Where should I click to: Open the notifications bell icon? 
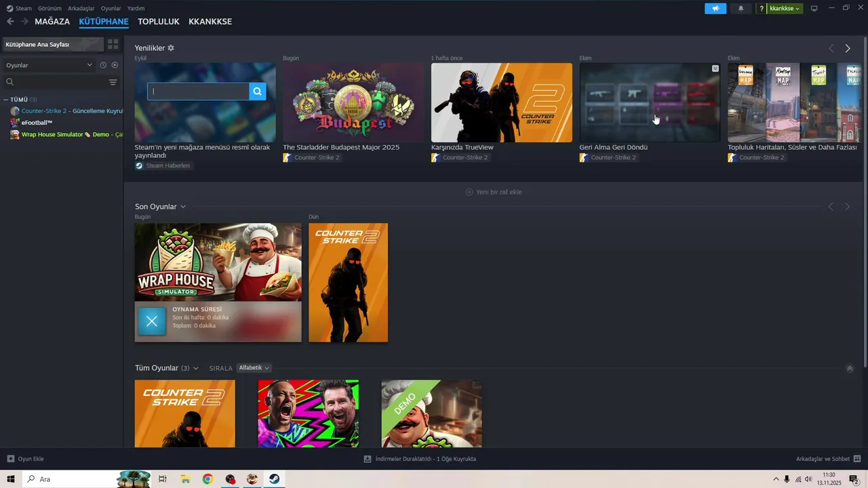tap(741, 8)
